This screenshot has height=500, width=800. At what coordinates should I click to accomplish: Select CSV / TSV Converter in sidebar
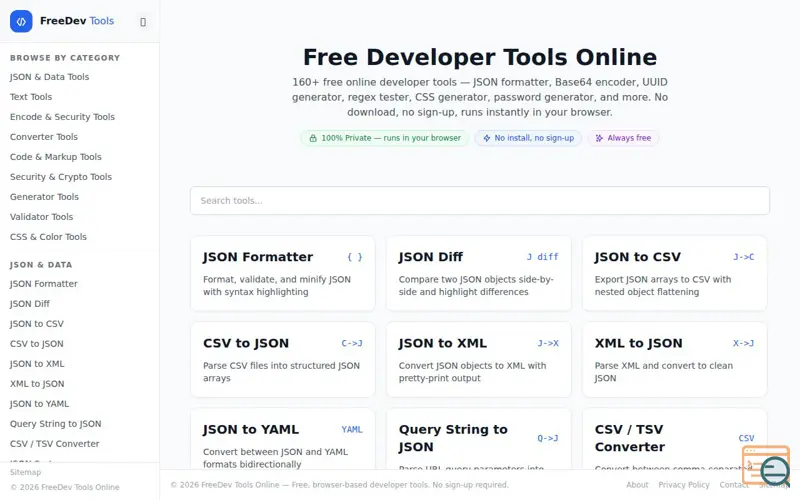pos(55,444)
